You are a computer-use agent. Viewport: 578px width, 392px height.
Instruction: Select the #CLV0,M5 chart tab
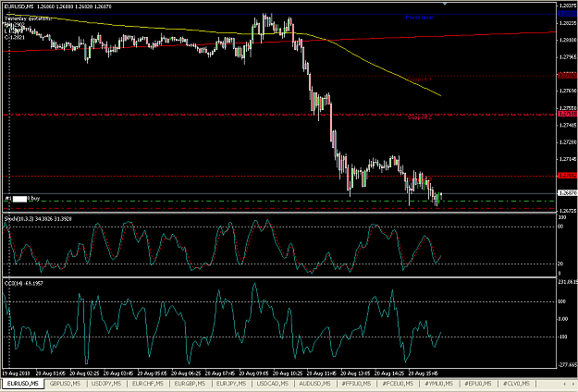[516, 384]
